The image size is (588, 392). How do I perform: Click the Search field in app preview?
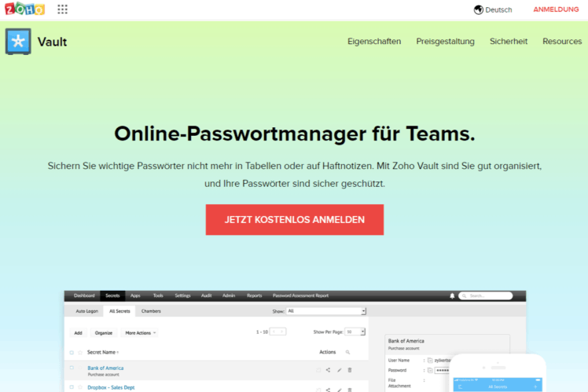click(x=486, y=295)
